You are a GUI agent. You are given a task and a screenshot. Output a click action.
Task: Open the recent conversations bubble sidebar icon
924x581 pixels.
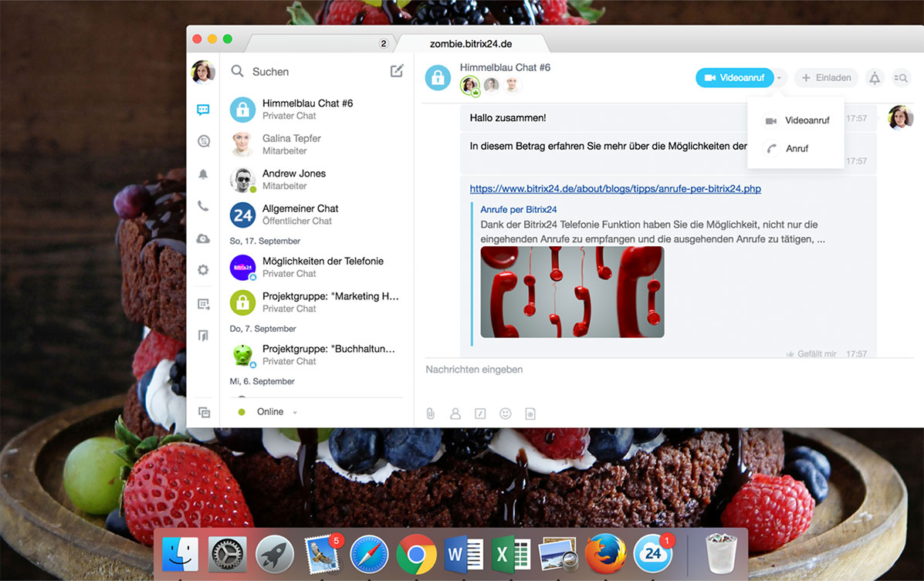(x=203, y=141)
